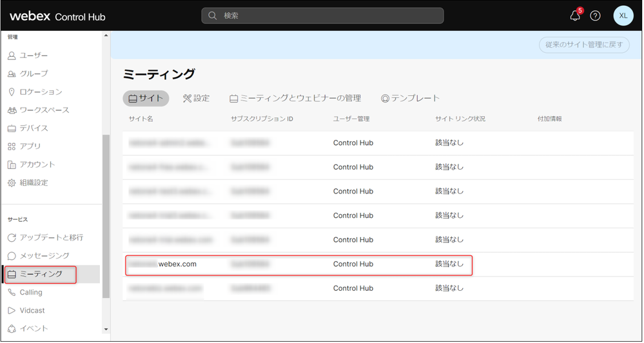Click the メッセージング chat bubble icon
This screenshot has width=644, height=343.
click(12, 256)
